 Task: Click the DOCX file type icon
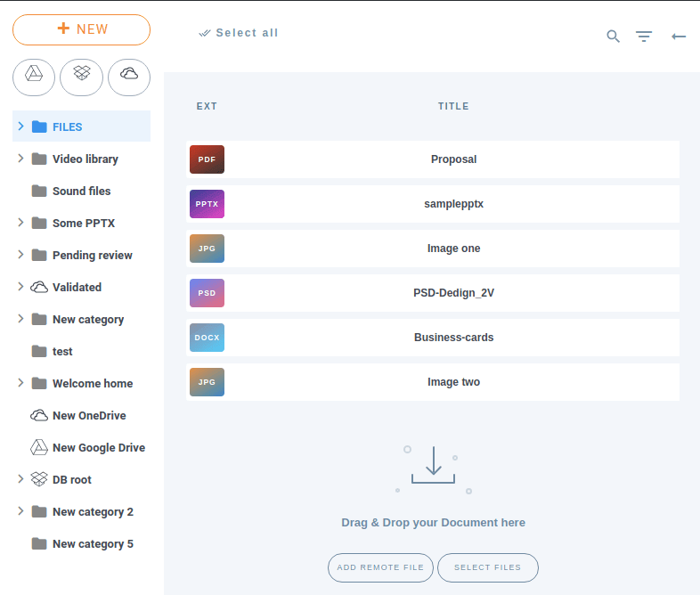coord(208,338)
